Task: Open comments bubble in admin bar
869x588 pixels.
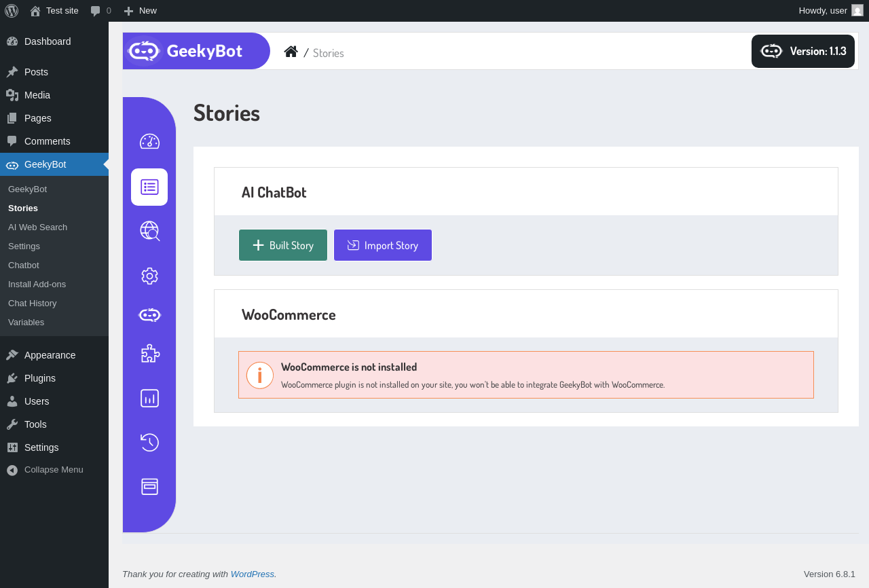Action: pyautogui.click(x=100, y=11)
